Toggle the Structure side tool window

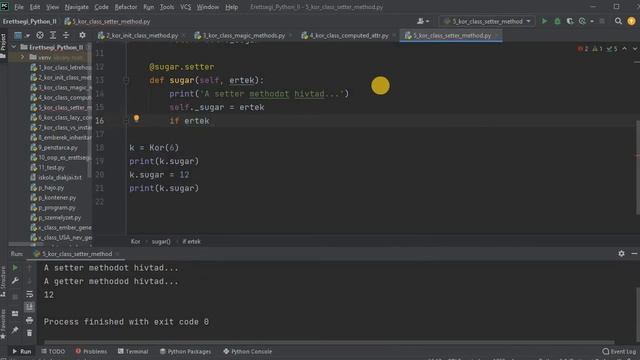point(3,281)
